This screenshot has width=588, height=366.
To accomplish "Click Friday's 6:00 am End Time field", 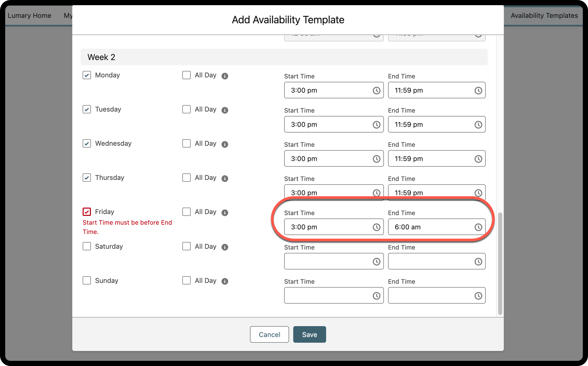I will [427, 227].
